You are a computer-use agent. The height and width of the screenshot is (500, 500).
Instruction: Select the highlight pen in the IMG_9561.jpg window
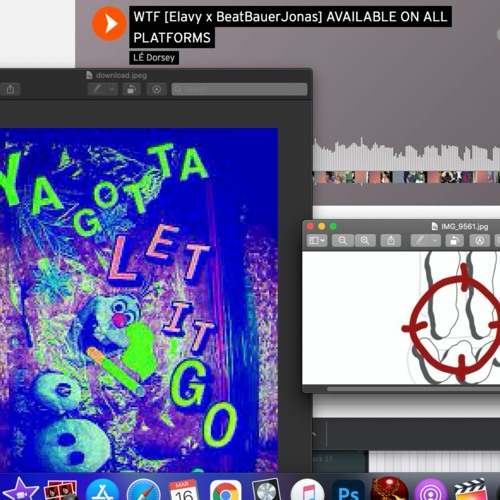[420, 240]
